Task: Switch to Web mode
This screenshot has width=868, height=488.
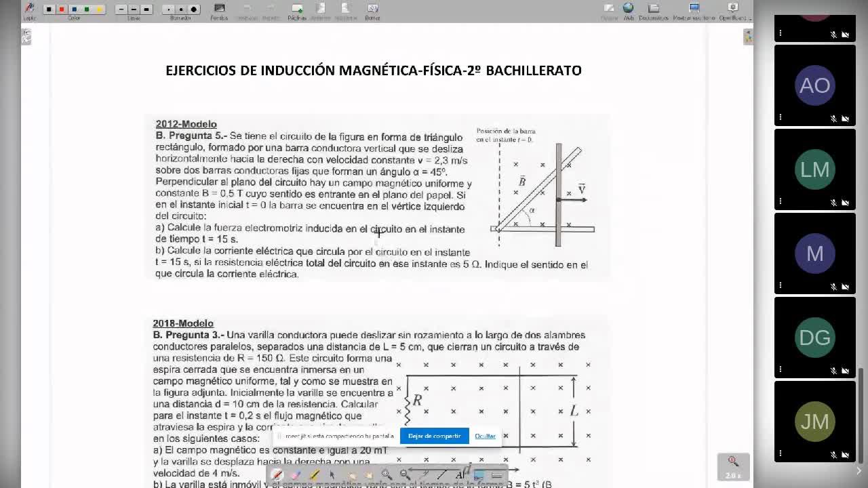Action: (x=629, y=11)
